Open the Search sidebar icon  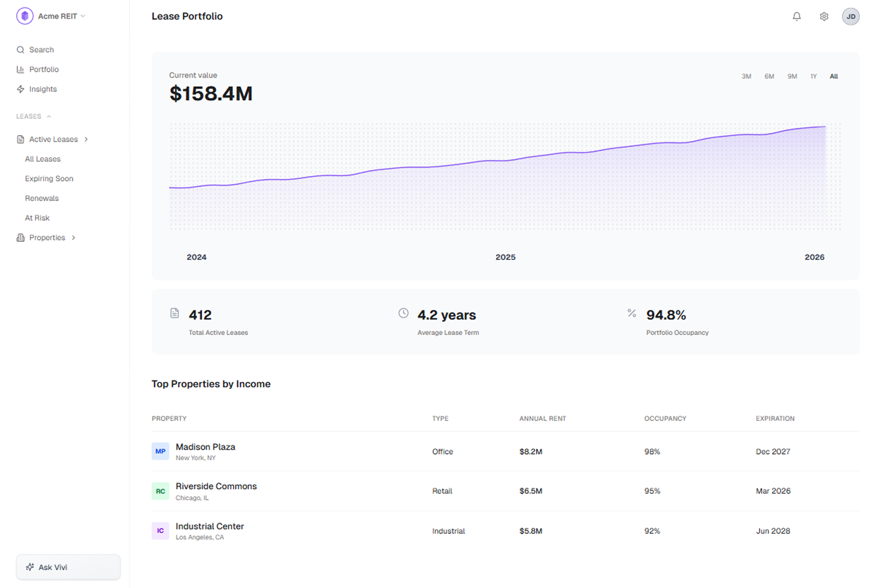tap(20, 50)
